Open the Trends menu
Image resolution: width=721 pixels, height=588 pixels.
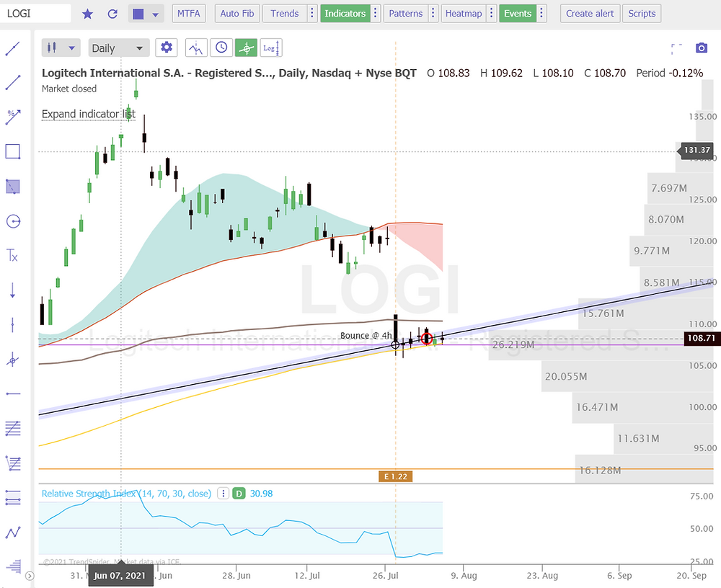click(x=284, y=14)
